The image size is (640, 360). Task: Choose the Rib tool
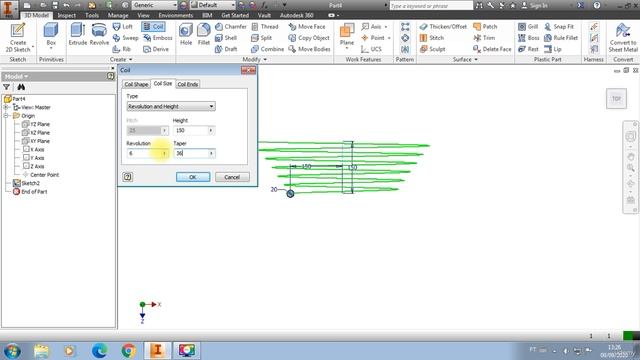point(122,49)
